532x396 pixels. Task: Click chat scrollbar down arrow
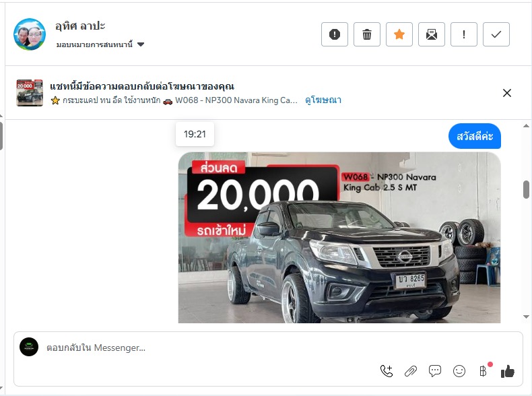click(526, 317)
